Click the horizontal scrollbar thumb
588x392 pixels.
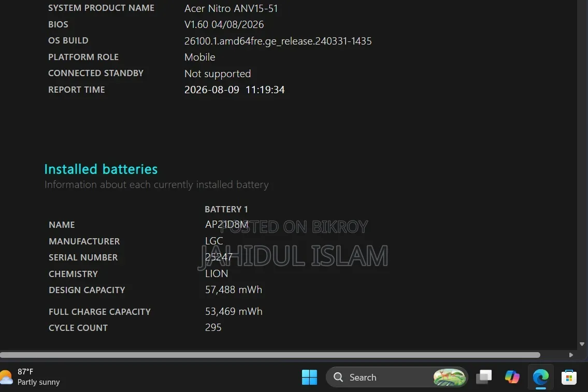coord(270,355)
